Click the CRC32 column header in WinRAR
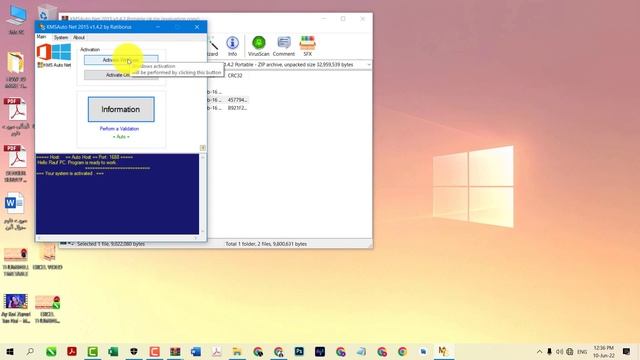Screen dimensions: 640x360 point(235,76)
